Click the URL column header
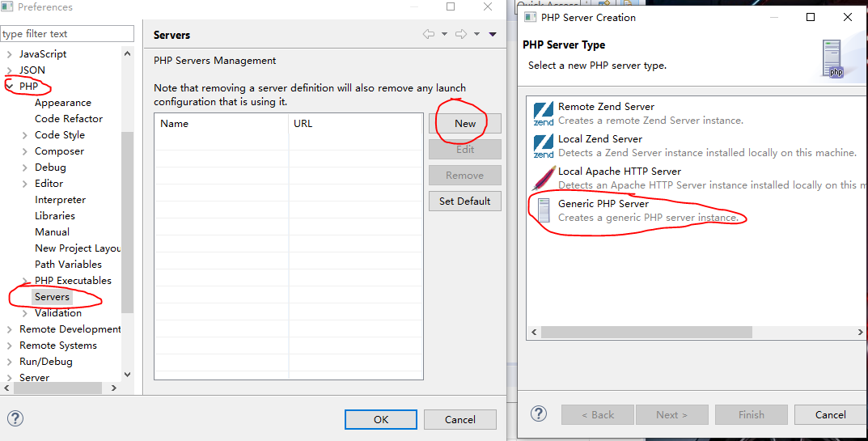This screenshot has height=441, width=868. [x=355, y=124]
